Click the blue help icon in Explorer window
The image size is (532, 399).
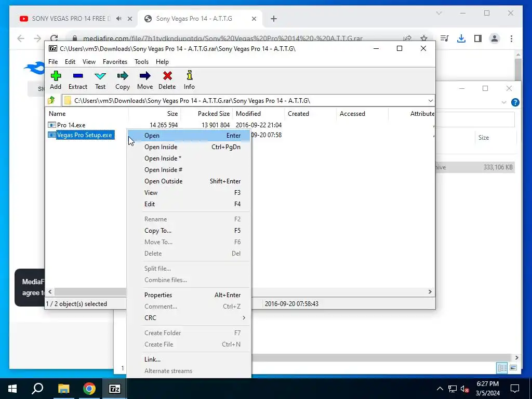point(515,102)
